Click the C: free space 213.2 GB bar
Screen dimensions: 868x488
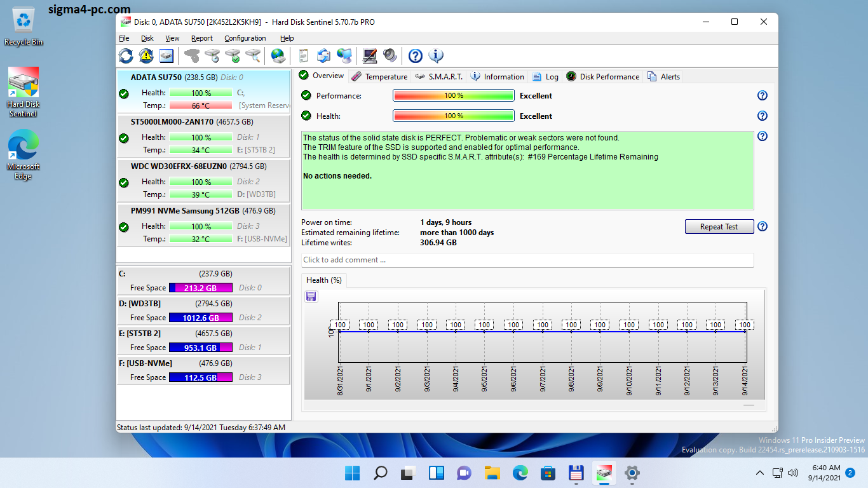tap(201, 288)
